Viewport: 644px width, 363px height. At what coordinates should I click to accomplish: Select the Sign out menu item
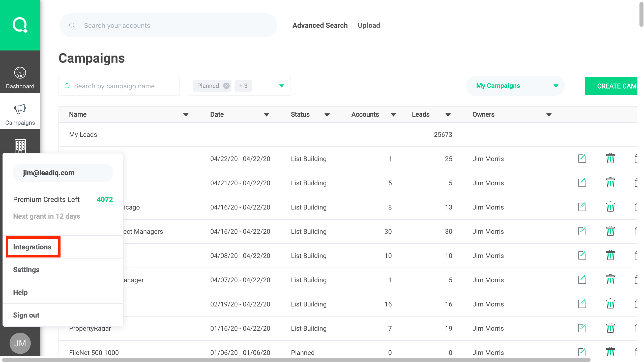click(x=26, y=315)
